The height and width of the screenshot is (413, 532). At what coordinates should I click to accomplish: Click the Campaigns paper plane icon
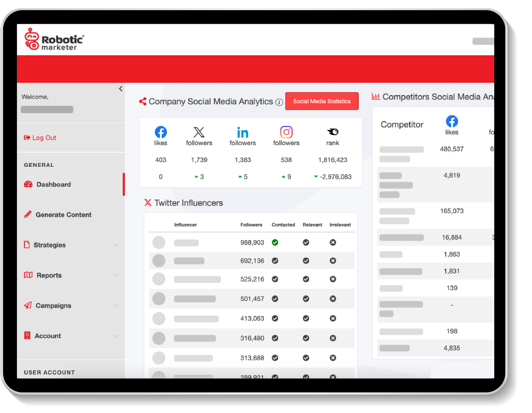tap(28, 305)
